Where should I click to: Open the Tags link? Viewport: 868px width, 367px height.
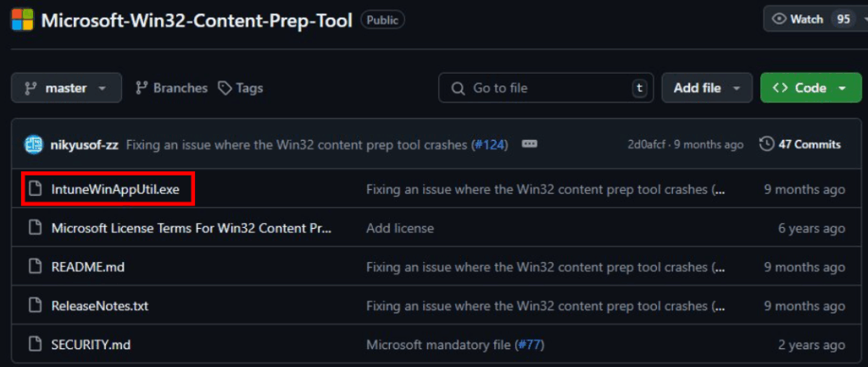[240, 88]
